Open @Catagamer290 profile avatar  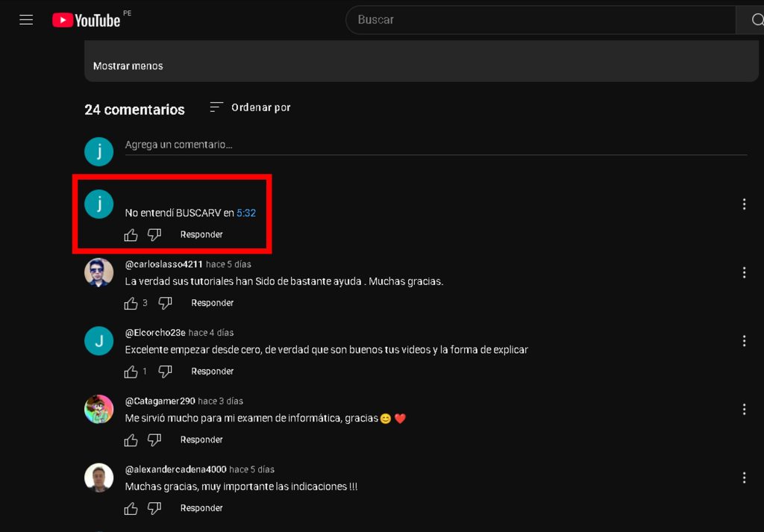pyautogui.click(x=99, y=409)
